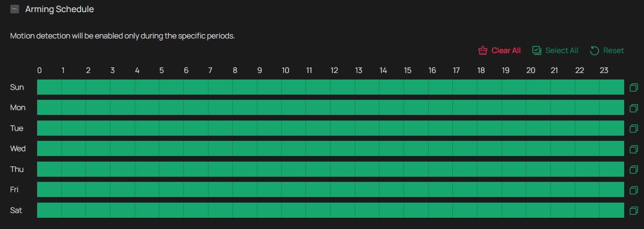Collapse the Arming Schedule section

[15, 9]
